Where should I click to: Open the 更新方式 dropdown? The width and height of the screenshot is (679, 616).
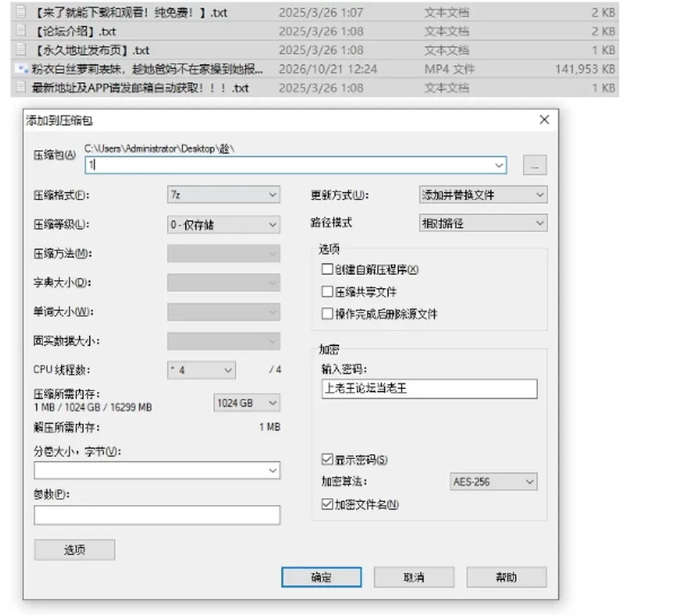(483, 194)
